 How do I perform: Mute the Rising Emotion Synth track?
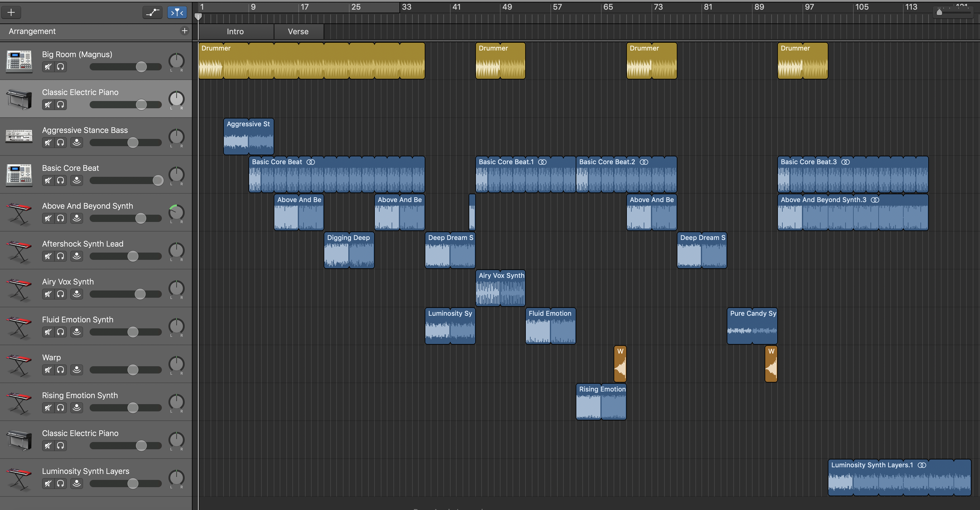point(48,407)
